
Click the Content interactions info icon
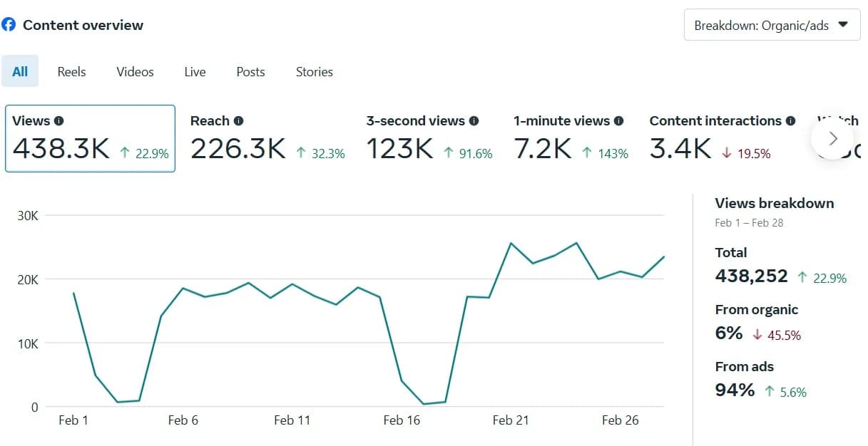pyautogui.click(x=790, y=120)
